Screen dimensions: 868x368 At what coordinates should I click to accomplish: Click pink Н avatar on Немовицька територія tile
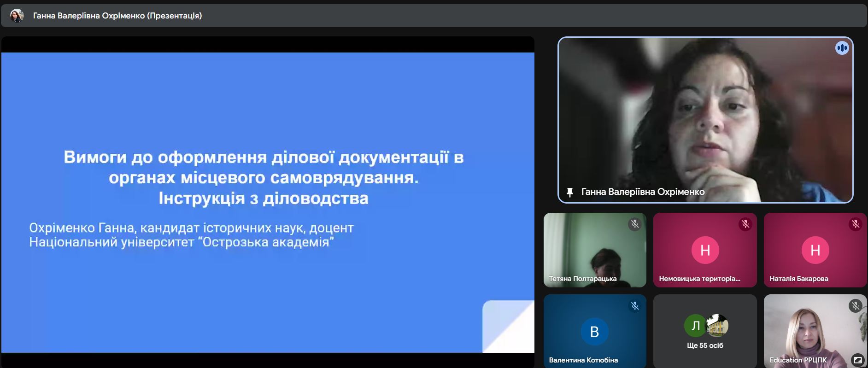click(705, 250)
